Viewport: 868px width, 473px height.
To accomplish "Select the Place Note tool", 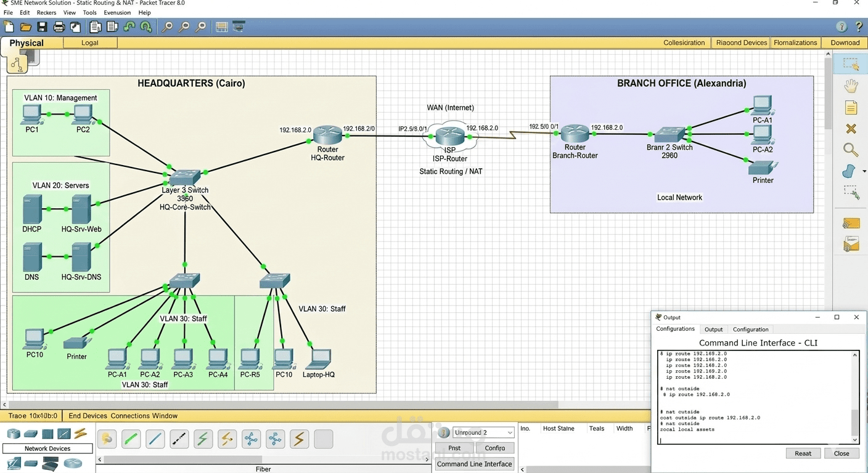I will [x=851, y=107].
